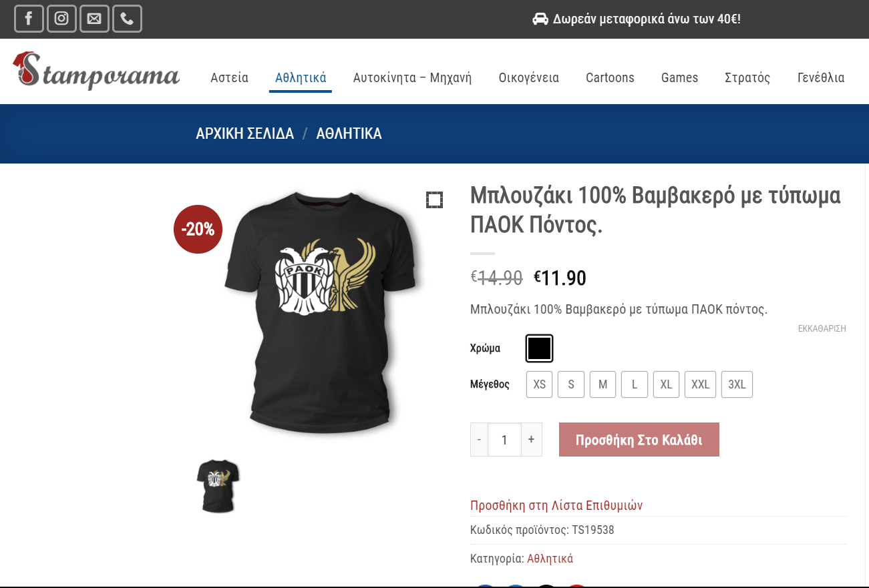Open the Facebook page icon
Viewport: 869px width, 588px height.
point(29,19)
